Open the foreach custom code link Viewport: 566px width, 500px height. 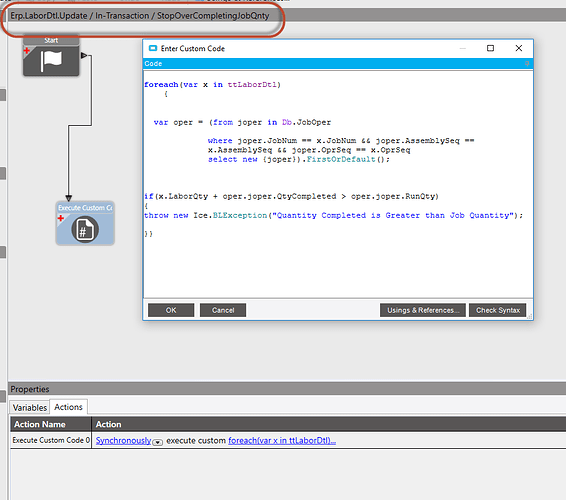(x=282, y=440)
